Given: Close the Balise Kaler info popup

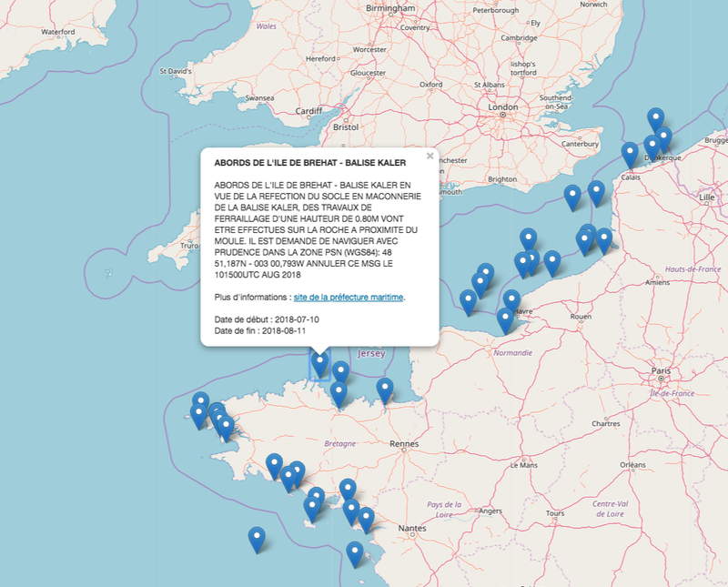Looking at the screenshot, I should click(x=430, y=156).
